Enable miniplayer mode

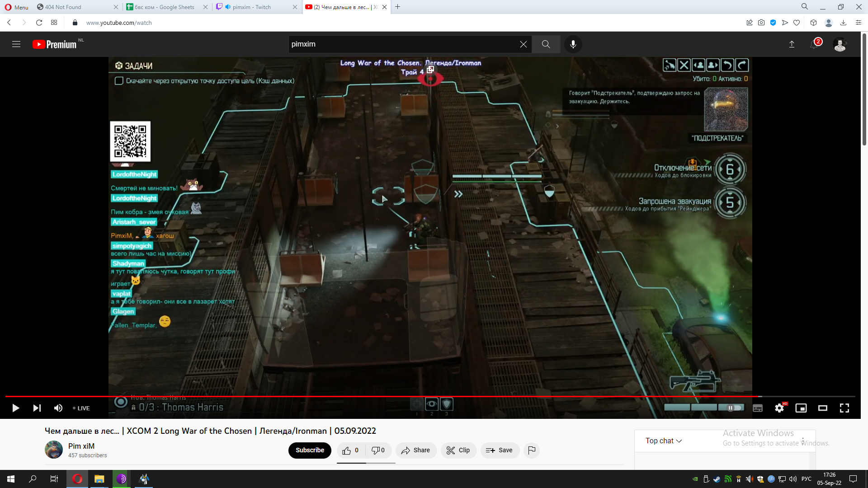coord(801,408)
